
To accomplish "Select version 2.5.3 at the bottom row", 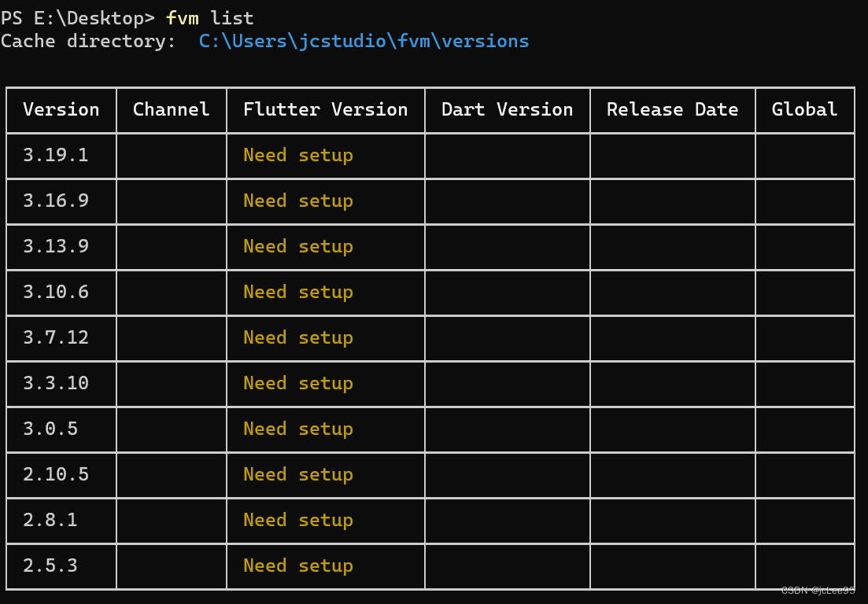I will 47,565.
